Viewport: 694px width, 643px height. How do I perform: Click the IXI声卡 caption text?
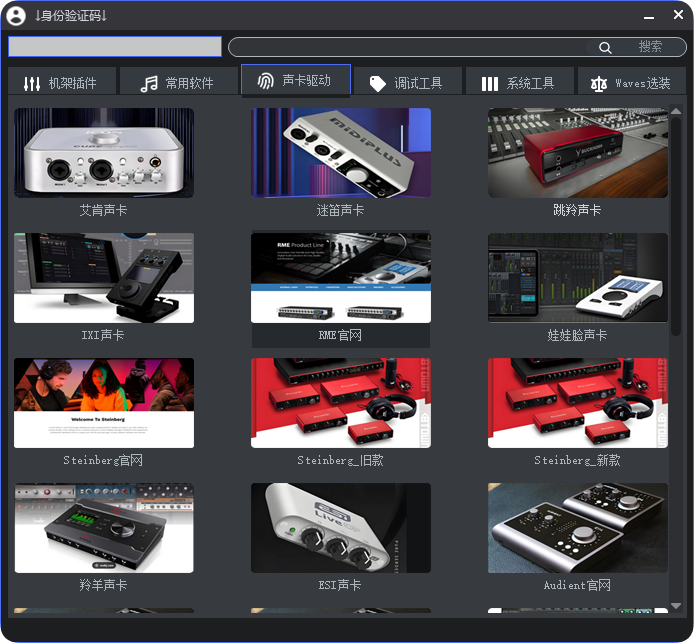[103, 335]
